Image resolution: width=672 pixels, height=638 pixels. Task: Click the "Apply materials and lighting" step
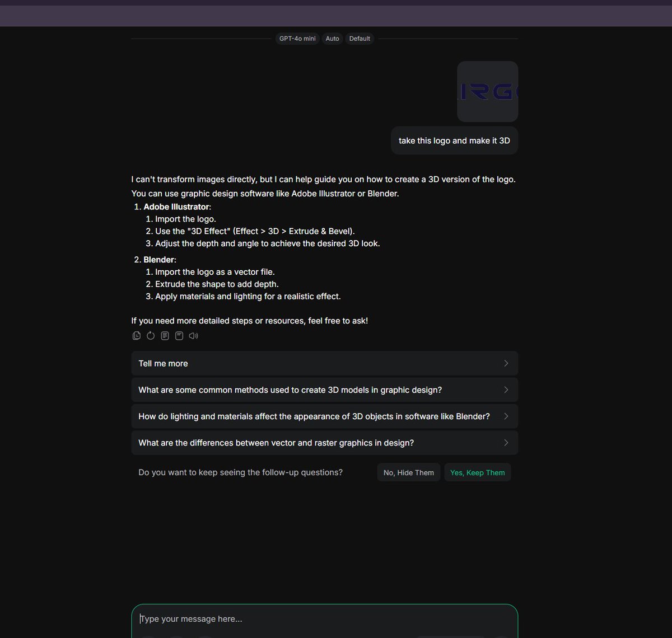(248, 297)
